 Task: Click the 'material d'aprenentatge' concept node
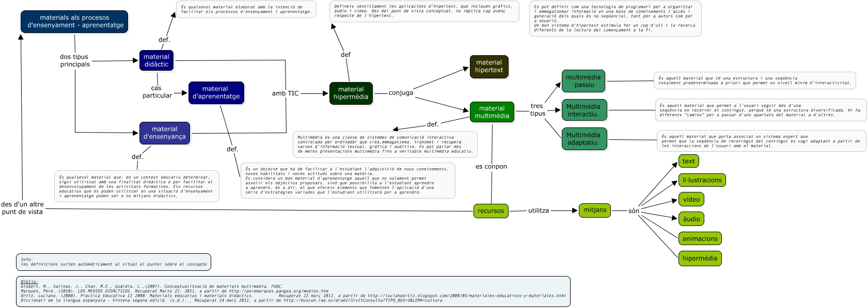point(215,92)
